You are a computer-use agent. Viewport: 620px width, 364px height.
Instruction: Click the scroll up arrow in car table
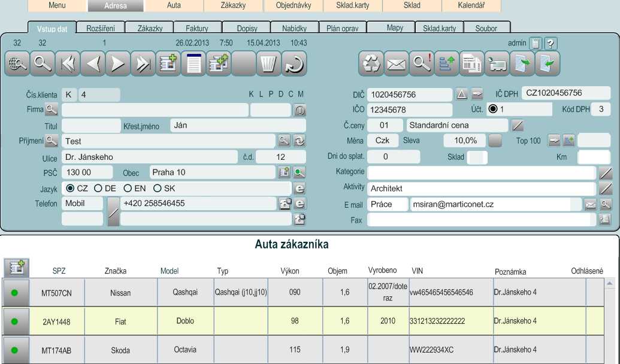tap(609, 283)
